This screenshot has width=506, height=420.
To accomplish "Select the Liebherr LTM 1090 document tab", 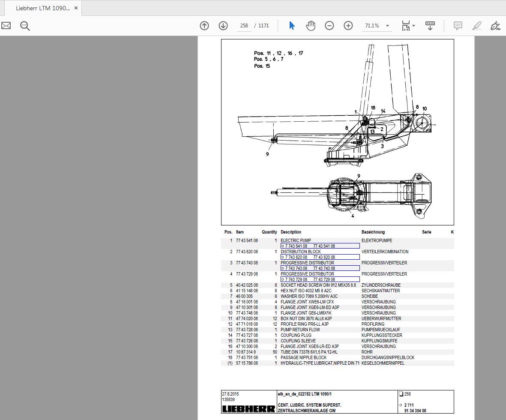I will (42, 8).
